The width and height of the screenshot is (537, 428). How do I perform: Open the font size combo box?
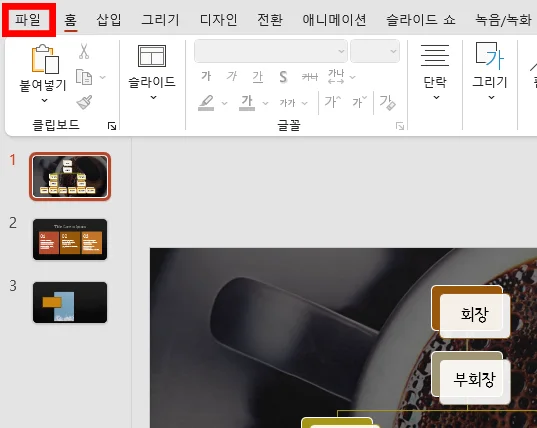[x=375, y=51]
